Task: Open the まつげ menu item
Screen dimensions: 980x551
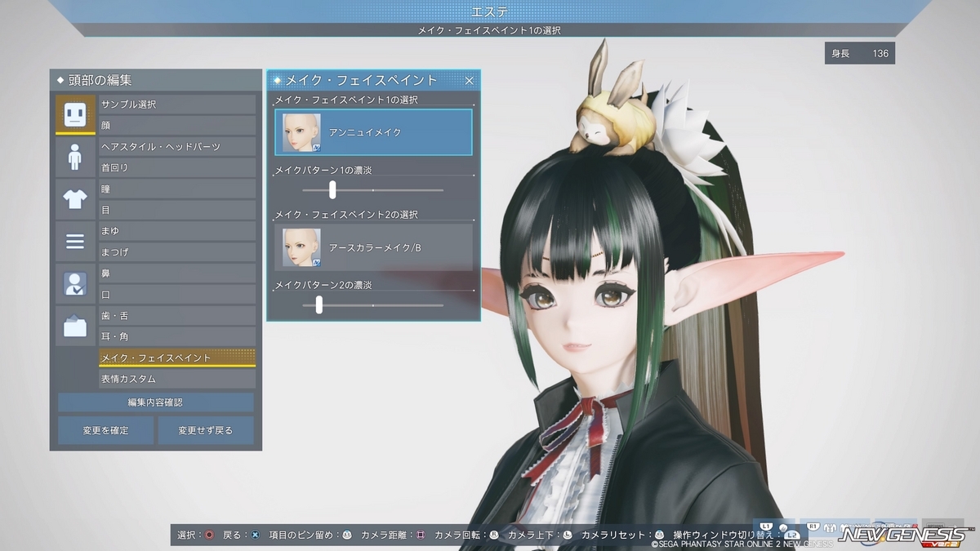Action: [177, 252]
